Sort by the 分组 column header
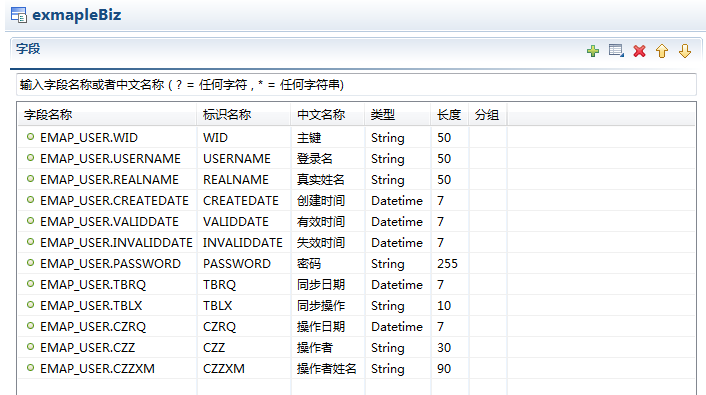The height and width of the screenshot is (395, 706). click(x=488, y=115)
